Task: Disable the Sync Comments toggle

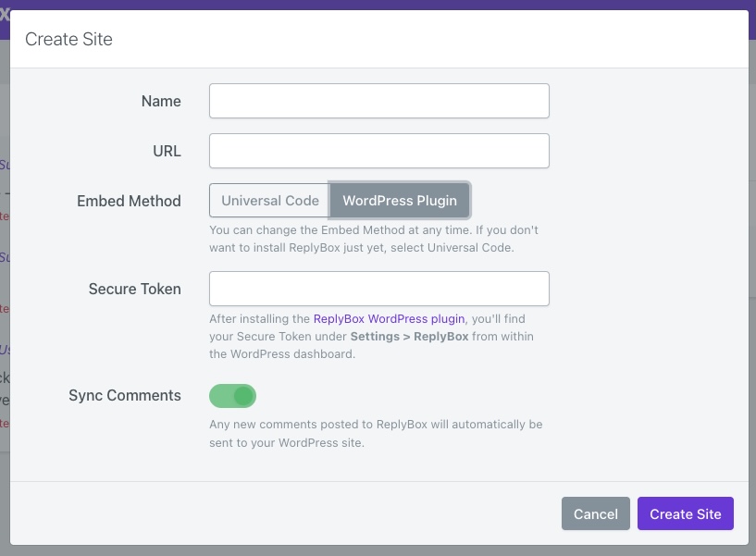Action: (x=232, y=396)
